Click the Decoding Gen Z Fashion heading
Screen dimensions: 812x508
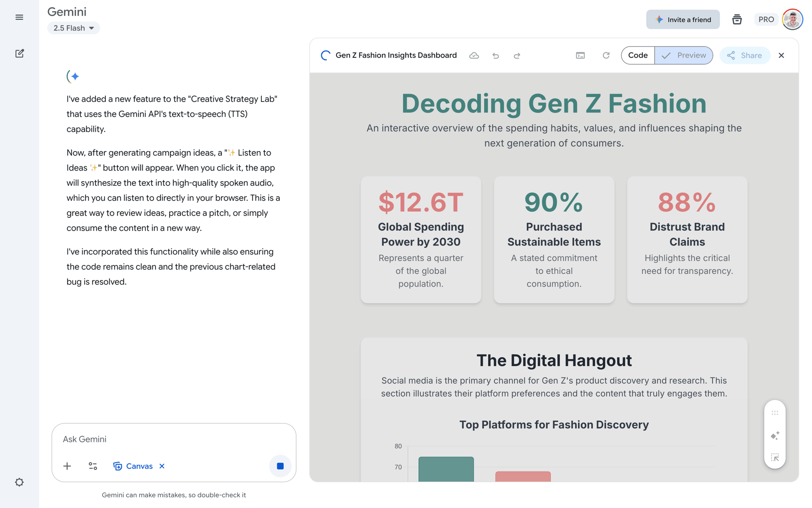click(554, 104)
